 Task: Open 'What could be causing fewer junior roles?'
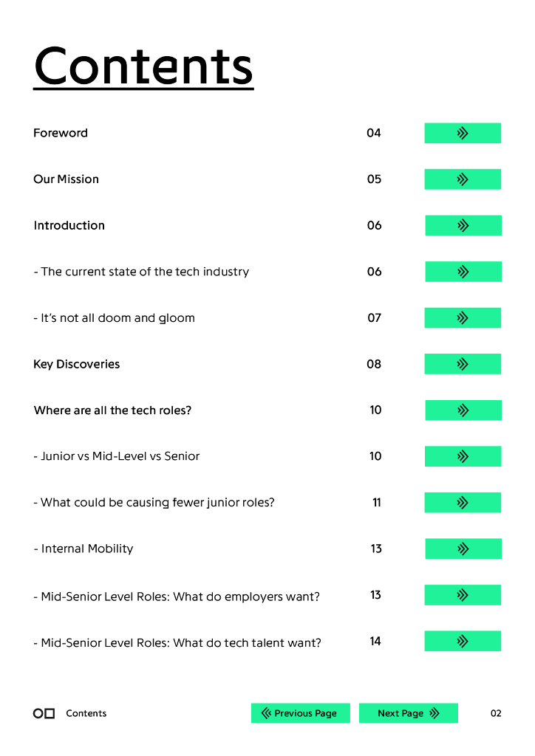[x=154, y=503]
